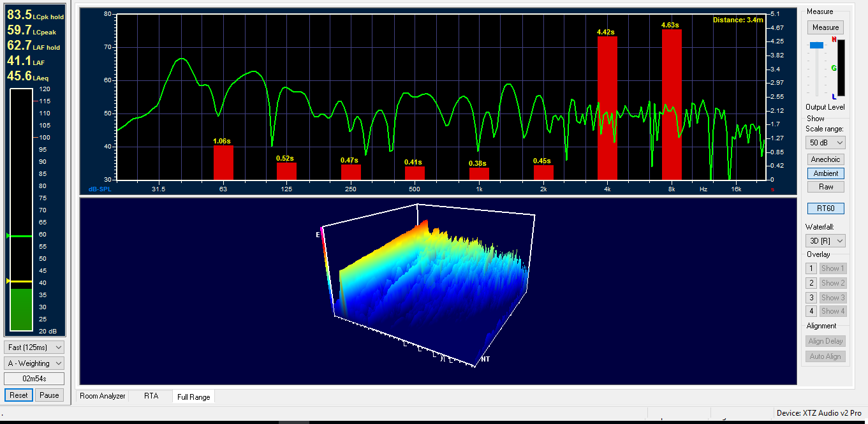Store measurement in overlay slot 1
This screenshot has width=868, height=424.
pos(811,268)
